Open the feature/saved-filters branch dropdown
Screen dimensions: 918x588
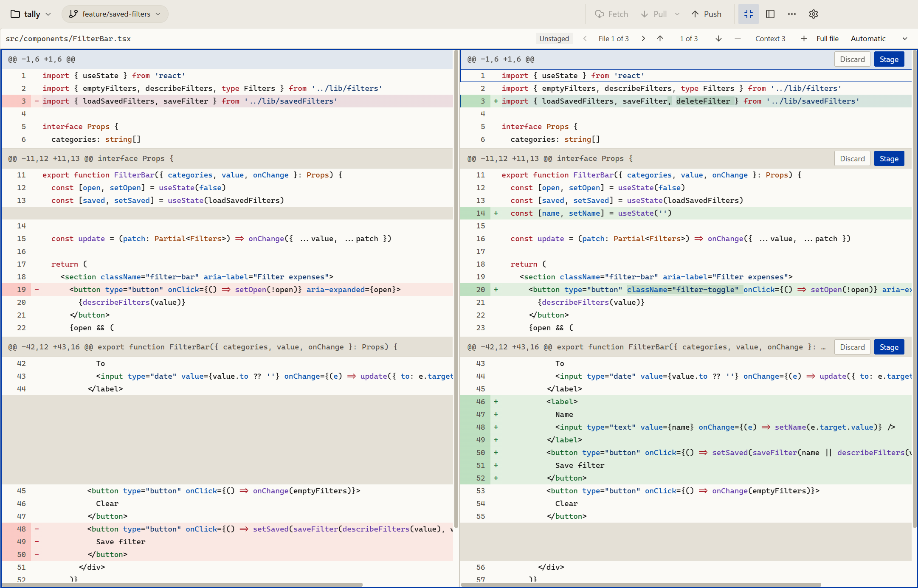[115, 14]
